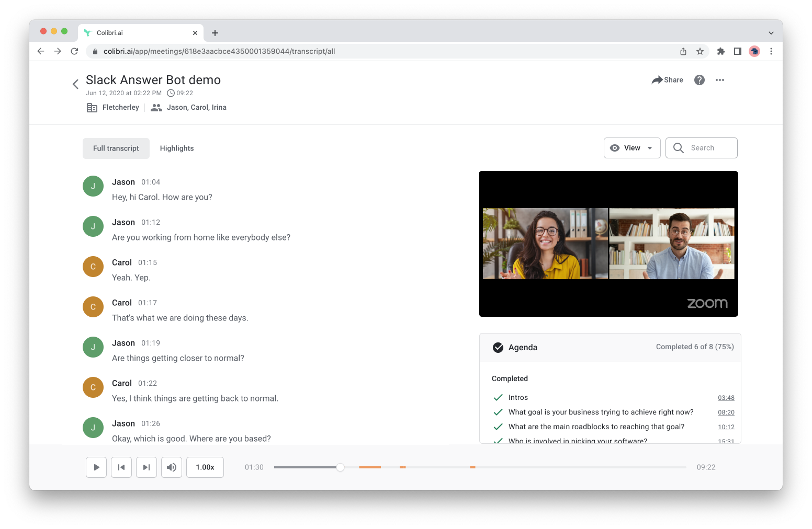
Task: Open agenda timestamp 08:20
Action: (x=726, y=412)
